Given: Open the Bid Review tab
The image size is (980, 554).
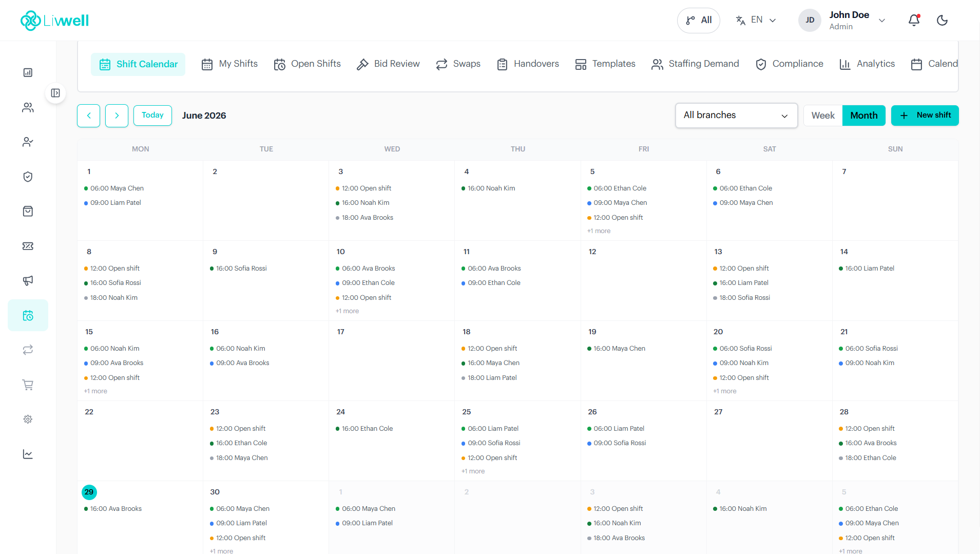Looking at the screenshot, I should tap(388, 64).
